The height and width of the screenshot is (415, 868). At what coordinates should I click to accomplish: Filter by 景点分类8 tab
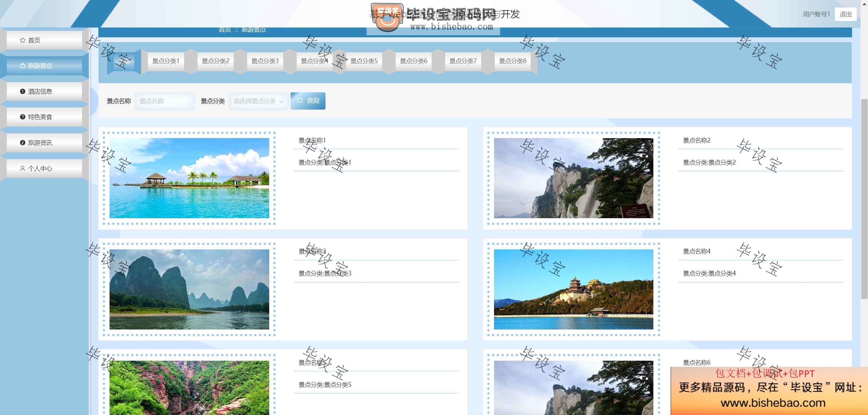pos(513,61)
